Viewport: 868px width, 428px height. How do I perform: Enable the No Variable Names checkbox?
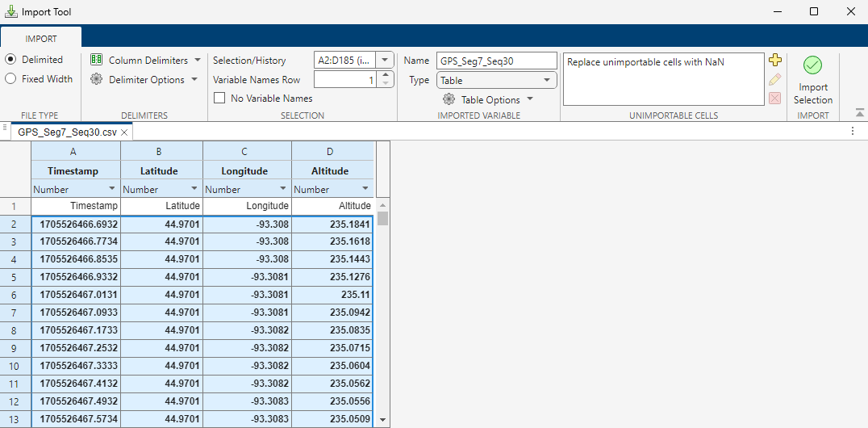click(219, 99)
